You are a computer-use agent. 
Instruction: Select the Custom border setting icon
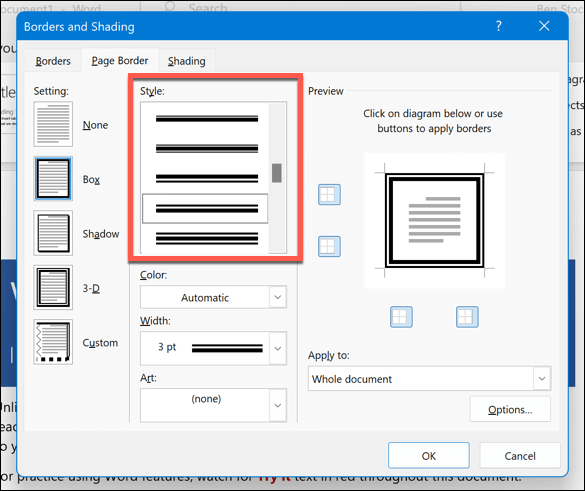[53, 342]
